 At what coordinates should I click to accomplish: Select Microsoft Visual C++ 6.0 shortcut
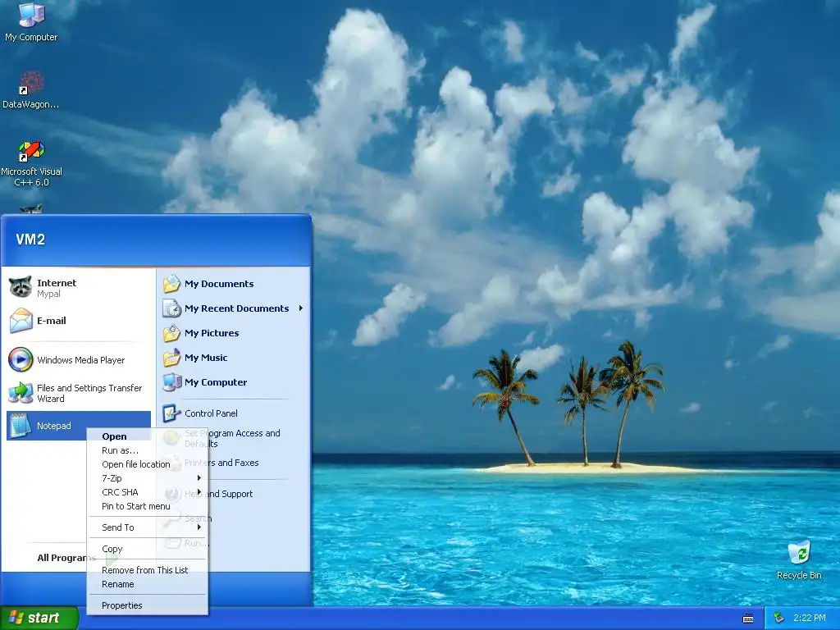point(31,164)
